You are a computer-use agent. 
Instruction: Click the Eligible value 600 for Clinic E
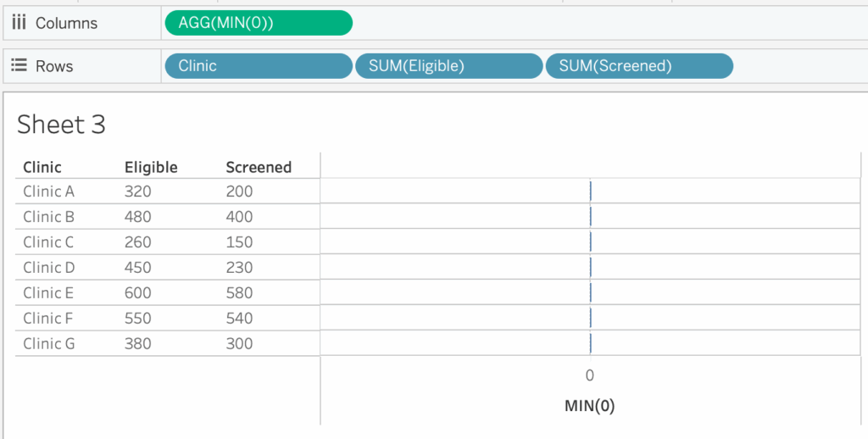(138, 293)
